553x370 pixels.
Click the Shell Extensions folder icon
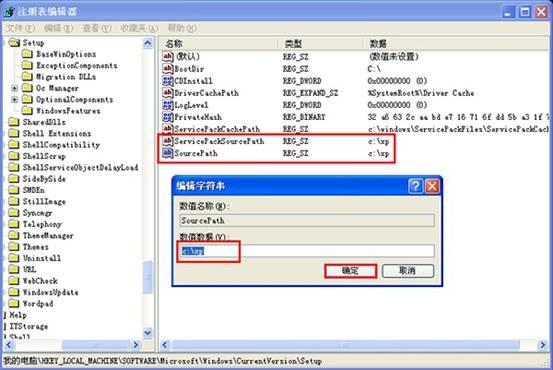pos(14,133)
